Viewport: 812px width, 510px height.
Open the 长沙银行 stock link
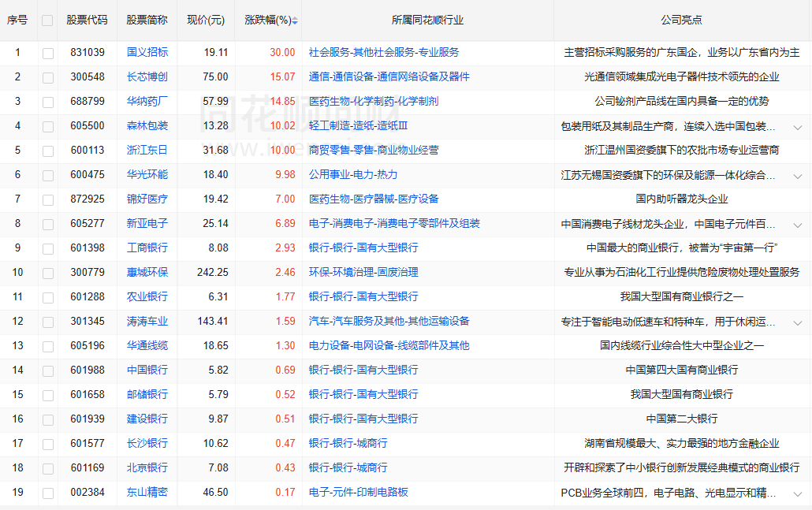coord(147,443)
